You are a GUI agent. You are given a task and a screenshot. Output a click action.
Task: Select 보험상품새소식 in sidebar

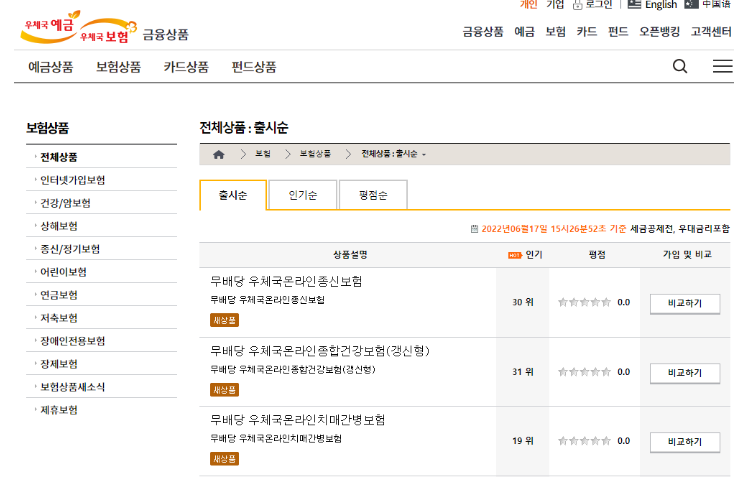pyautogui.click(x=73, y=387)
